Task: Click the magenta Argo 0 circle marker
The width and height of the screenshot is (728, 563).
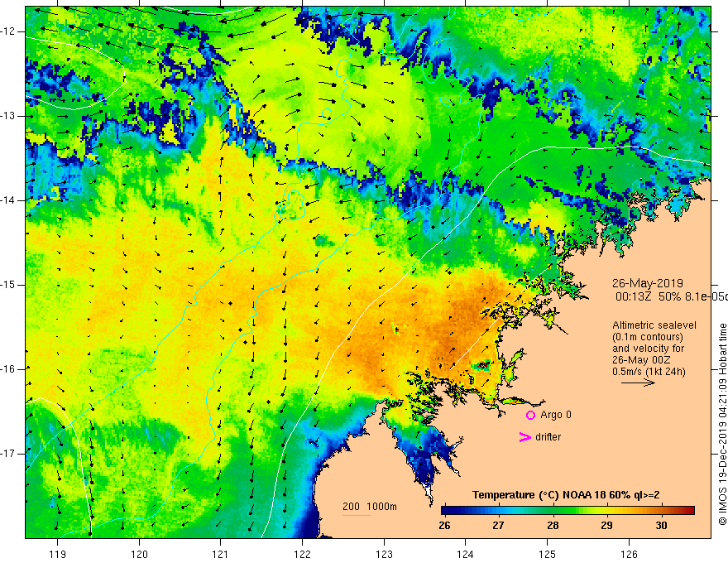Action: pos(530,415)
